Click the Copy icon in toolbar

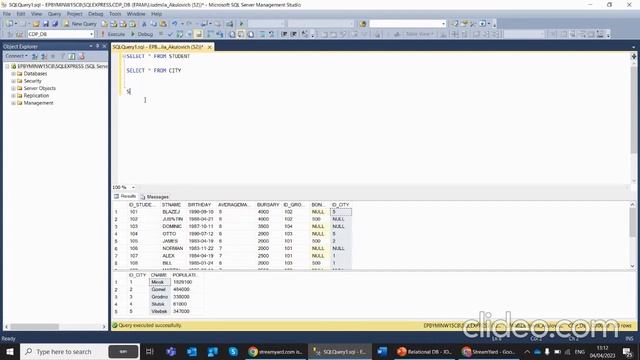[153, 24]
